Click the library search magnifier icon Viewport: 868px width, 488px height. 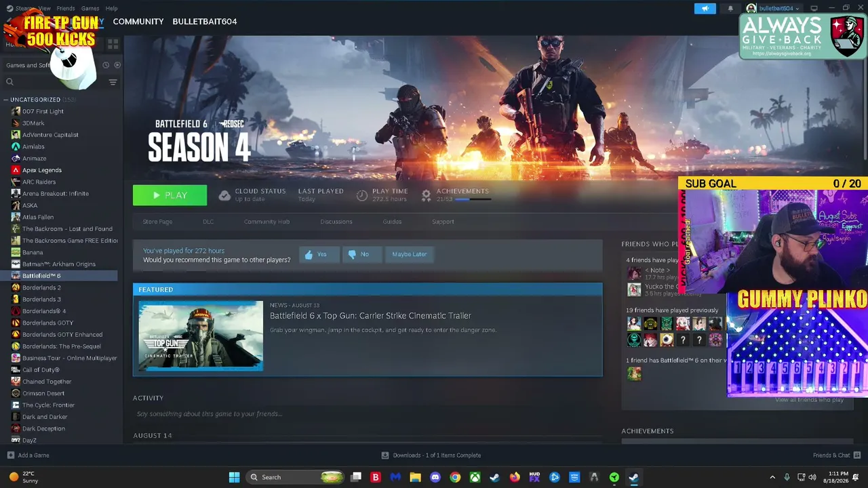[x=9, y=82]
